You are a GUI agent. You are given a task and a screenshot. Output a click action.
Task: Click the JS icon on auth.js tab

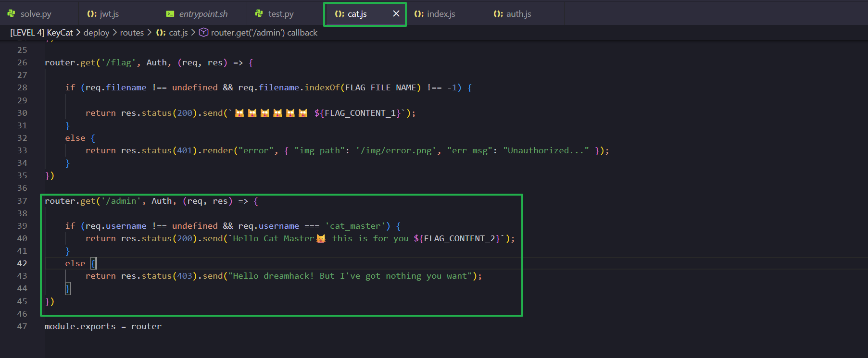pyautogui.click(x=498, y=14)
